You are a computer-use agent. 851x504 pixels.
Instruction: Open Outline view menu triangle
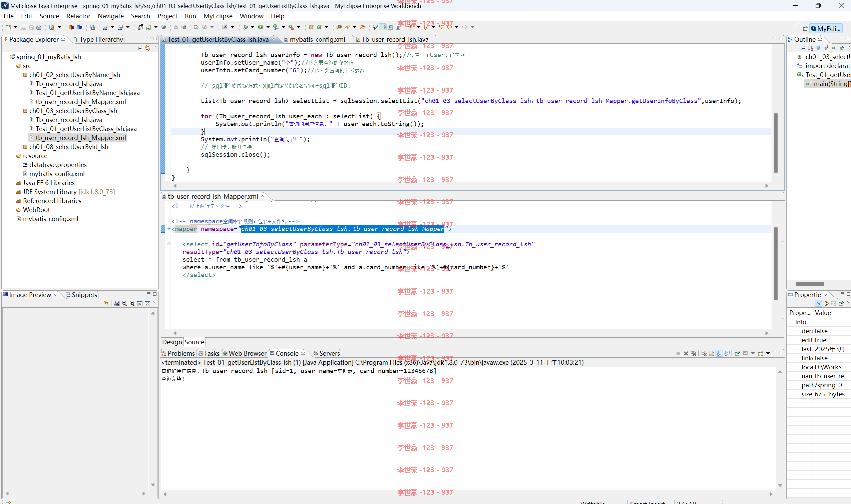848,47
